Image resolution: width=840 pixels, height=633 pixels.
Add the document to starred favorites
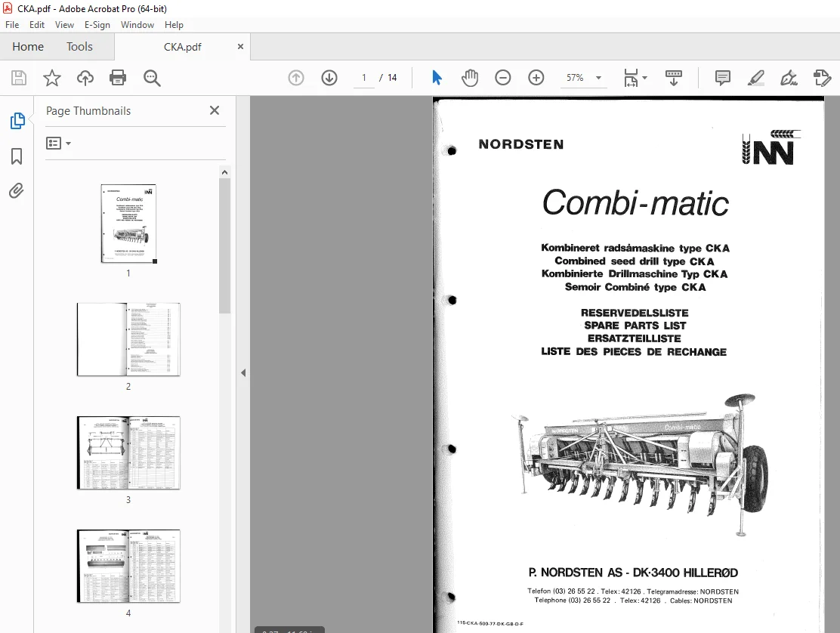click(52, 79)
